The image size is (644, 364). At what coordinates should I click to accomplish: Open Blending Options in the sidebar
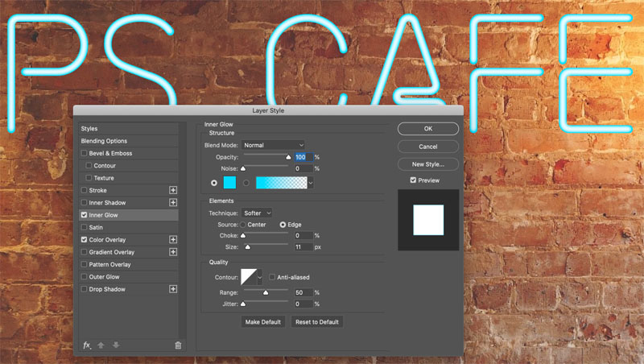click(x=129, y=141)
